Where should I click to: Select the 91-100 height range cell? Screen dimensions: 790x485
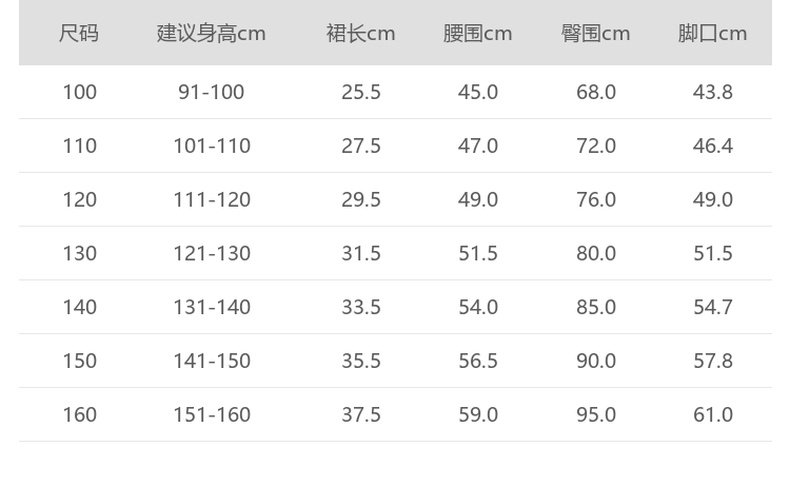coord(211,92)
